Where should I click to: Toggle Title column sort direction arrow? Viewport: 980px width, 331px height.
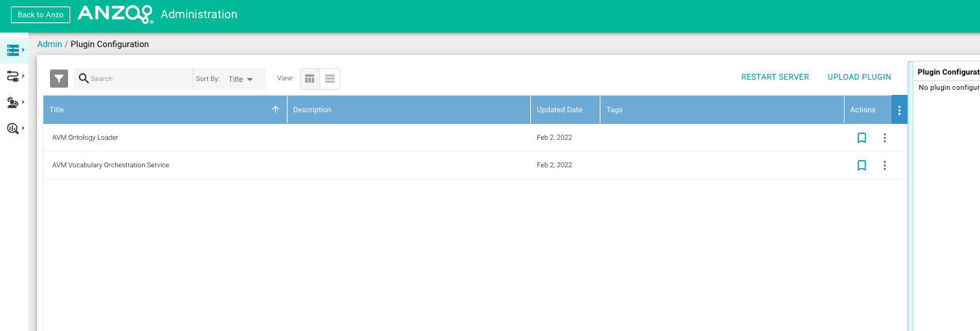[x=275, y=110]
